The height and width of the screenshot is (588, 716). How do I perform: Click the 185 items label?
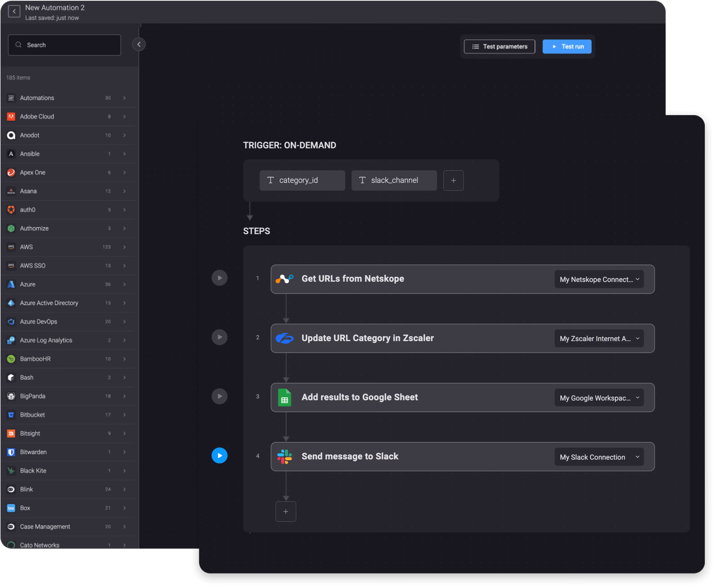click(18, 78)
